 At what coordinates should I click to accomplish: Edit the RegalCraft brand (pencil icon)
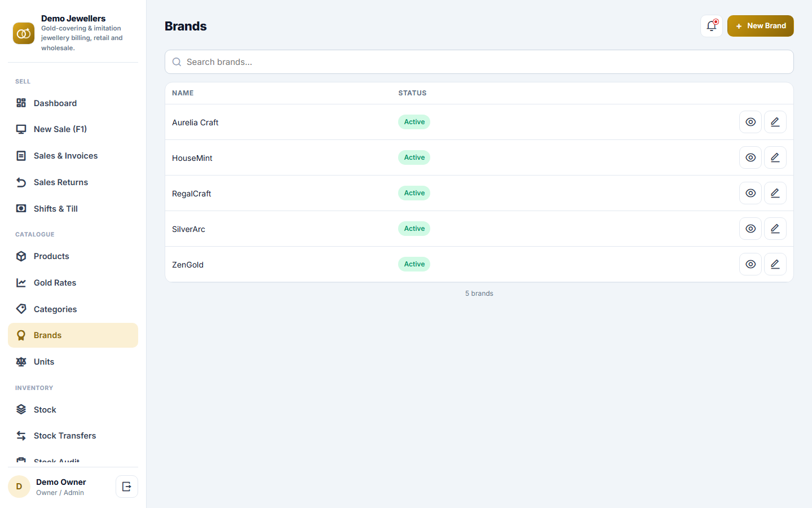(775, 193)
